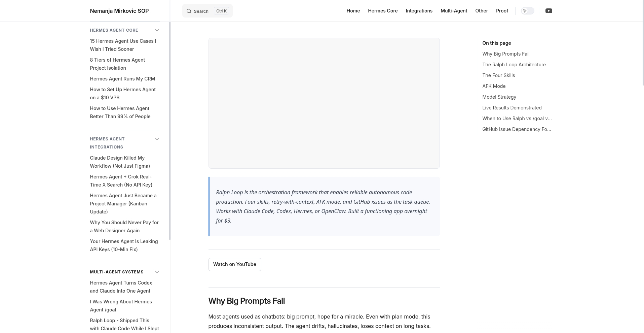Click the embedded video placeholder area
The height and width of the screenshot is (333, 644).
pos(324,103)
